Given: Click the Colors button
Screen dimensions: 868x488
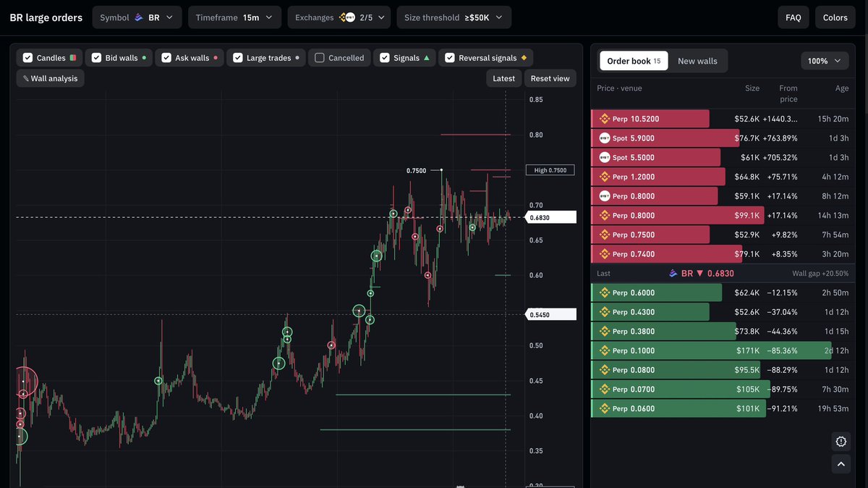Looking at the screenshot, I should pyautogui.click(x=835, y=17).
